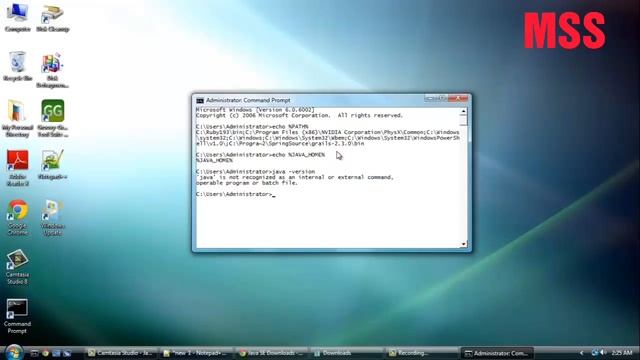Screen dimensions: 640x360
Task: Click the Copyright Microsoft Corporation line
Action: click(299, 116)
